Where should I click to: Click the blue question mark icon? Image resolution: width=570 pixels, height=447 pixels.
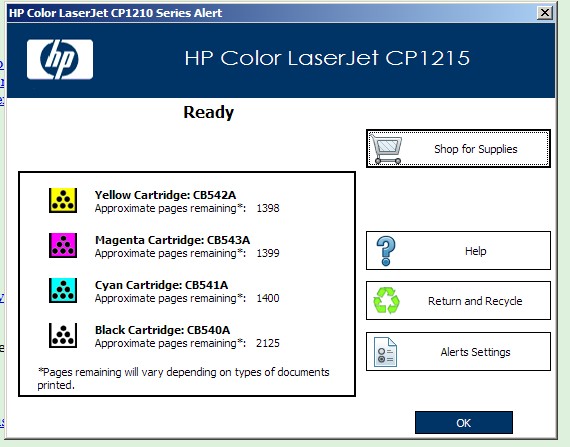tap(386, 251)
